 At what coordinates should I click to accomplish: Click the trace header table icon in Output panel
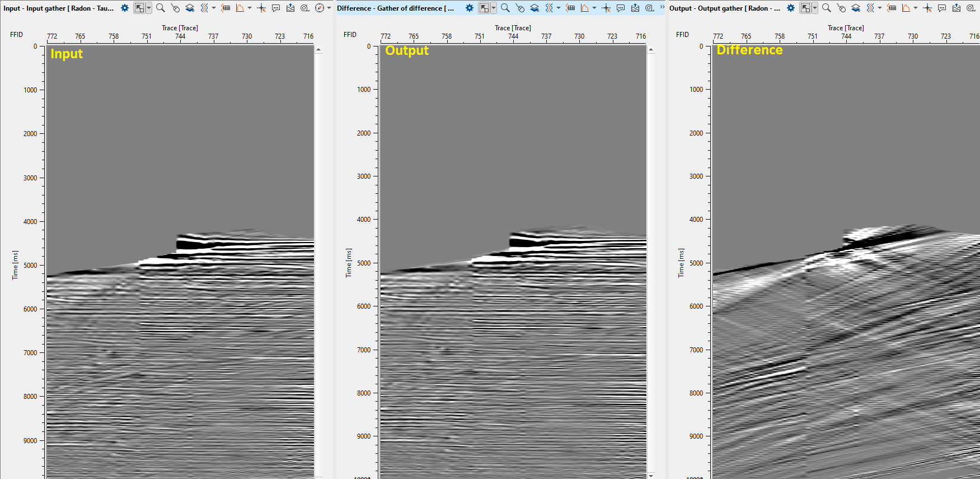892,8
